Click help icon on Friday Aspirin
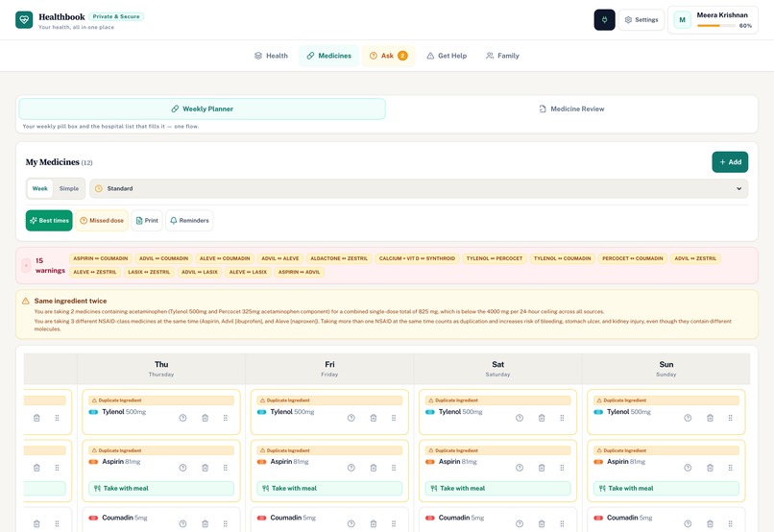The image size is (774, 532). [351, 468]
